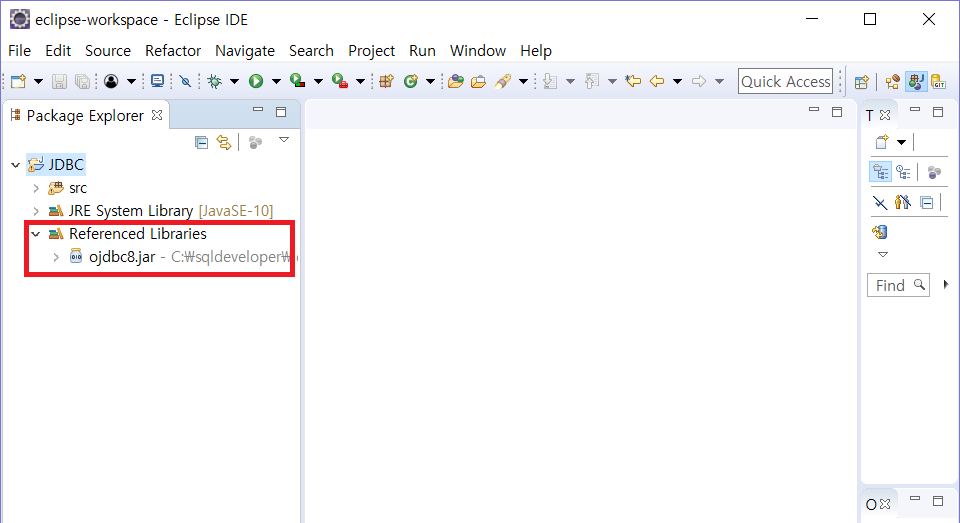Image resolution: width=960 pixels, height=523 pixels.
Task: Click Collapse All in Package Explorer
Action: pyautogui.click(x=201, y=143)
